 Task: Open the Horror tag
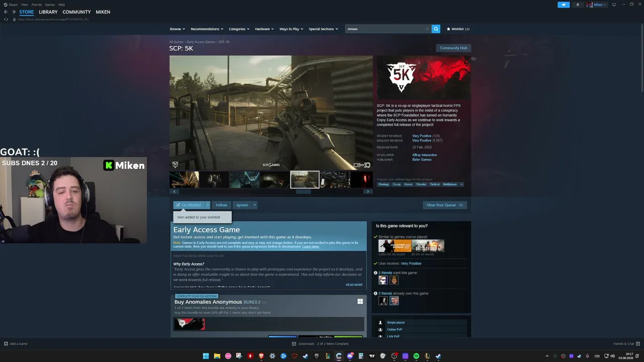(x=408, y=185)
